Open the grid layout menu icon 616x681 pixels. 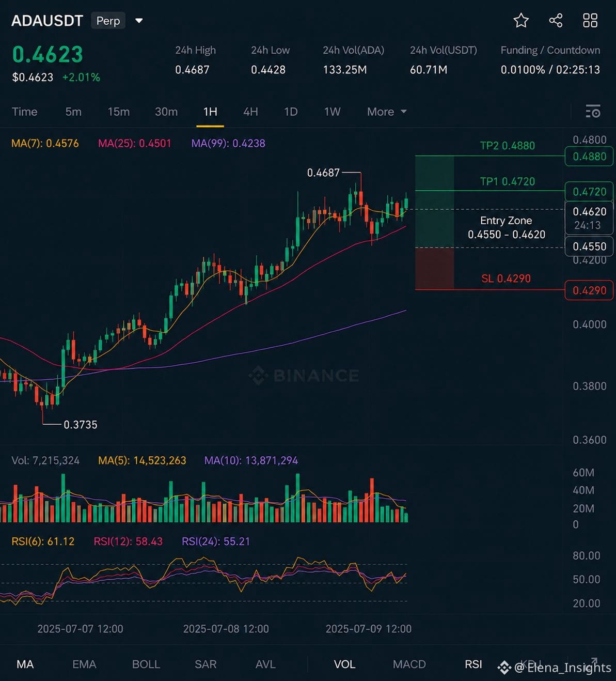590,21
